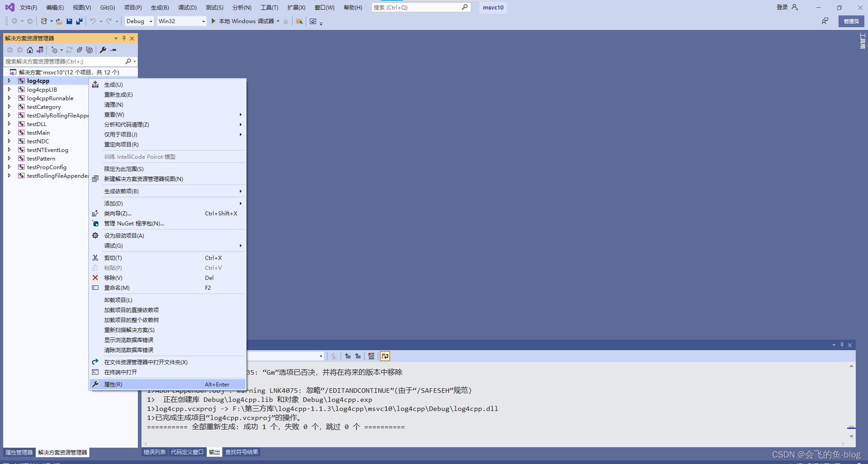Open the debugger target dropdown arrow
Screen dimensions: 868x464
(x=278, y=21)
